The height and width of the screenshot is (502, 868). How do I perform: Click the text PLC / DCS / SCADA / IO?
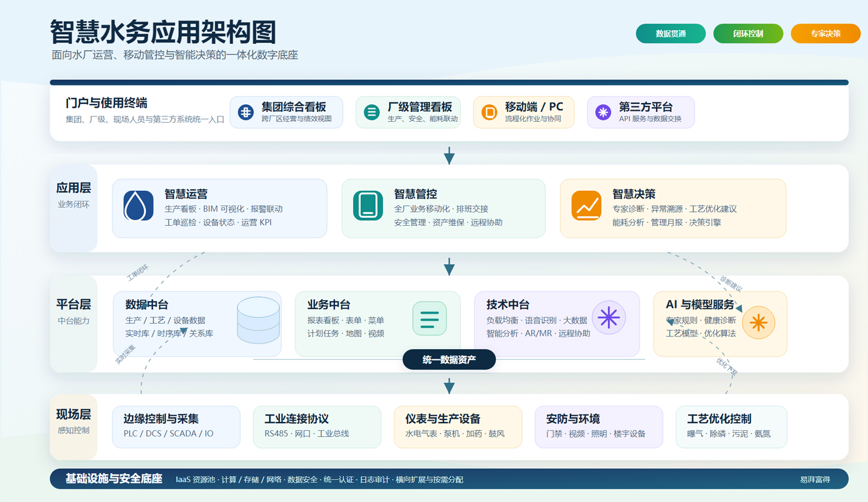tap(169, 433)
